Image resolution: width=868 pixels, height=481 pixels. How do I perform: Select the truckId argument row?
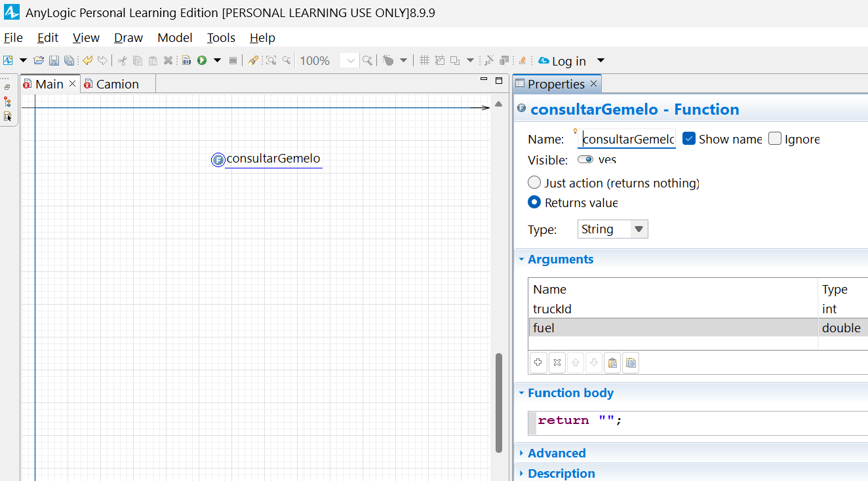coord(698,309)
